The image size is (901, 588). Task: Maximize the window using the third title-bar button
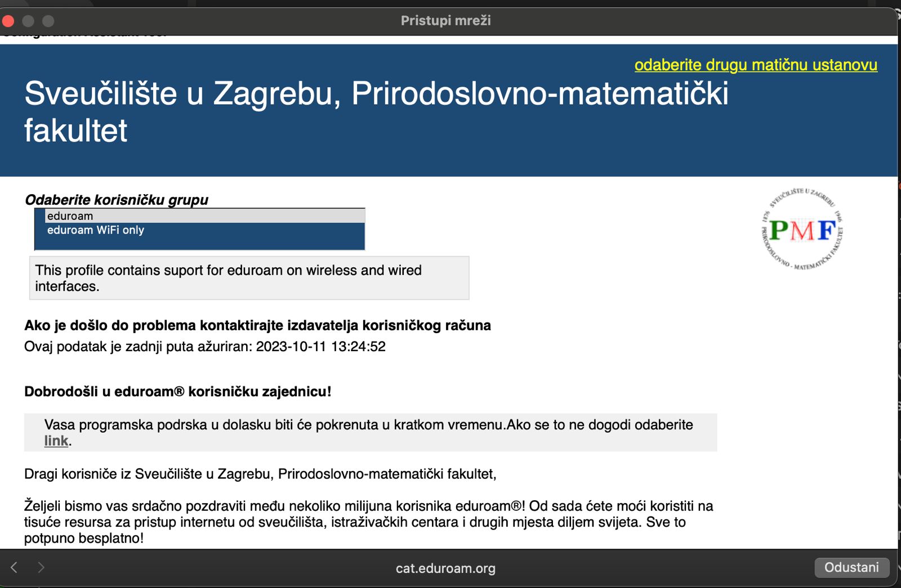[48, 21]
